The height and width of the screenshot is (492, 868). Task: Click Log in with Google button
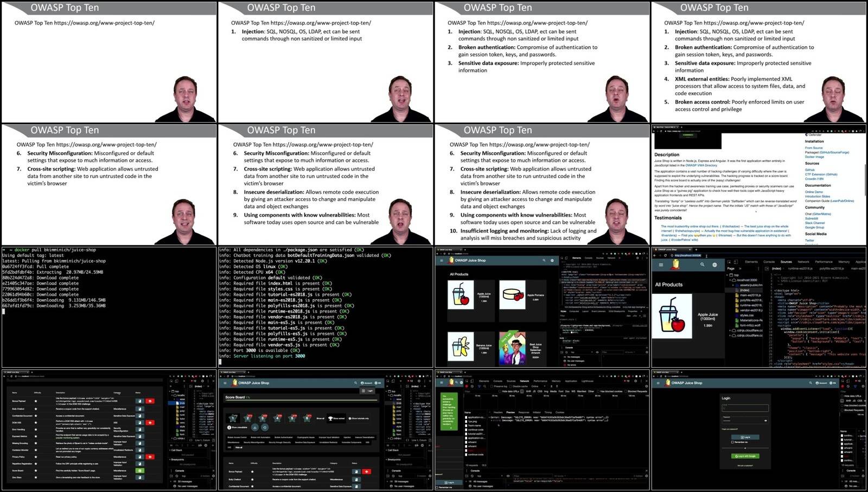point(745,456)
